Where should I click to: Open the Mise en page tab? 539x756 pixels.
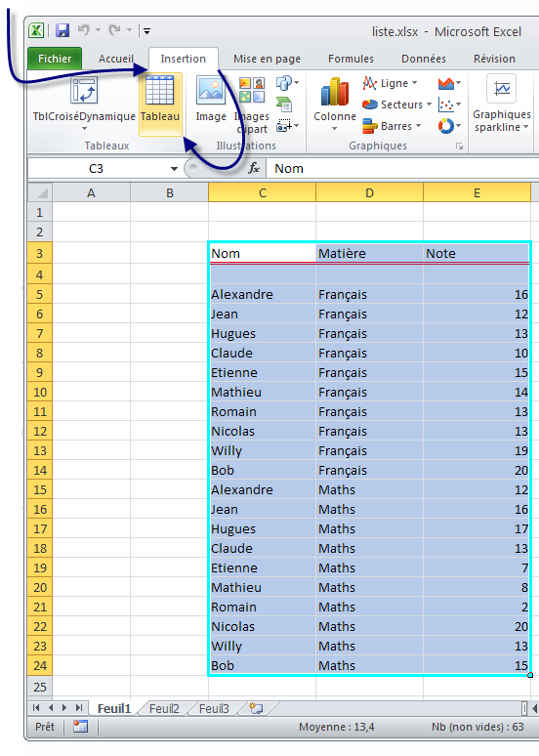coord(268,59)
